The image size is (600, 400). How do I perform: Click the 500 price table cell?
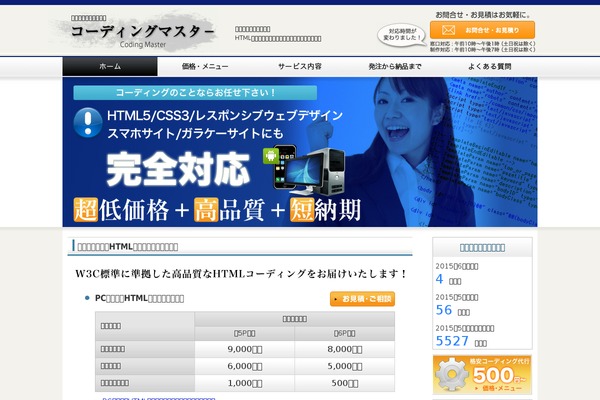[x=345, y=383]
